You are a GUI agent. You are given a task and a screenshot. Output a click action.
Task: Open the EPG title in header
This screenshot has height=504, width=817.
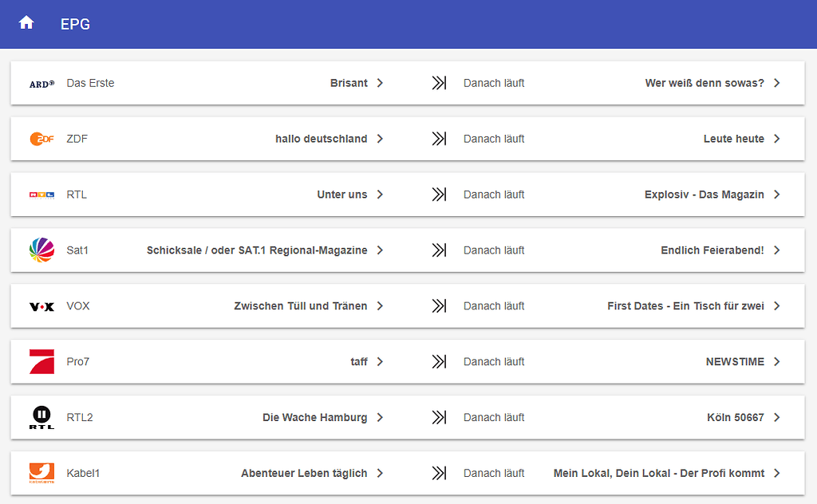tap(76, 24)
